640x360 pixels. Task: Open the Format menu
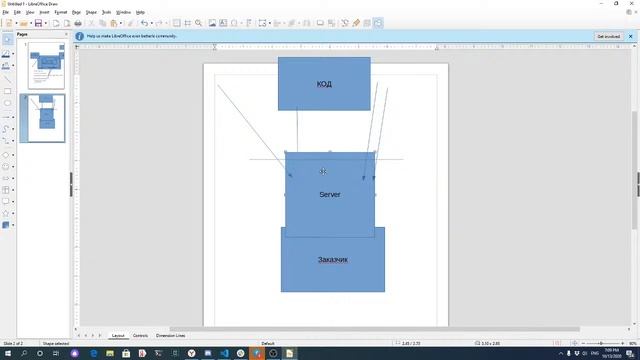[x=60, y=12]
